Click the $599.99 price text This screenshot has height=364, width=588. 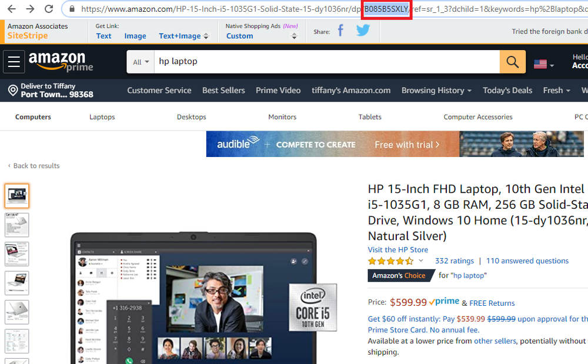408,302
